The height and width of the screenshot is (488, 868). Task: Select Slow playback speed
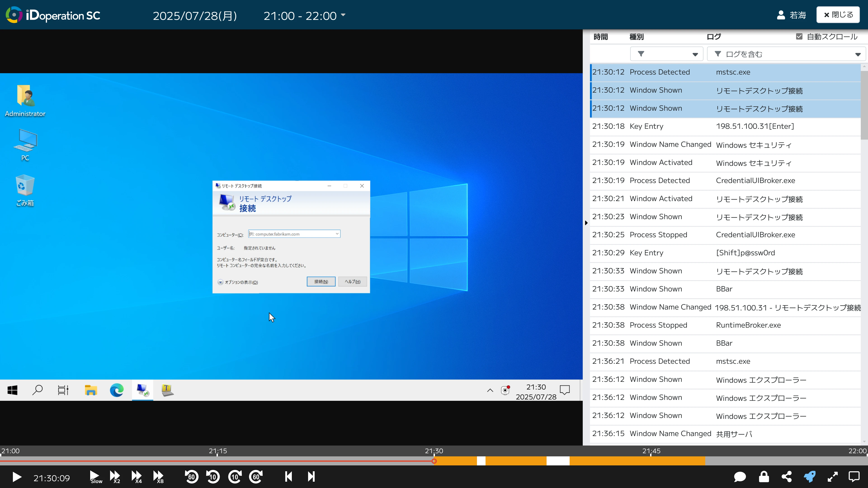tap(95, 477)
